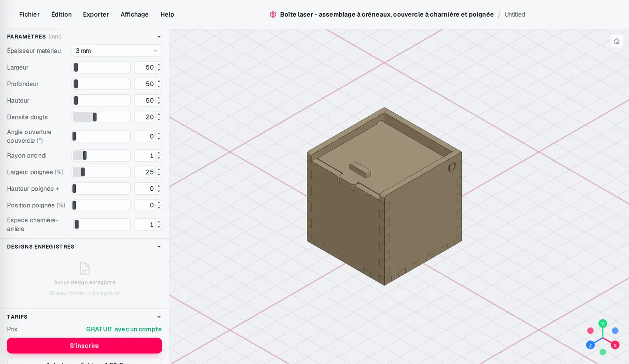Image resolution: width=629 pixels, height=364 pixels.
Task: Click the design title Boîte laser text
Action: point(387,14)
